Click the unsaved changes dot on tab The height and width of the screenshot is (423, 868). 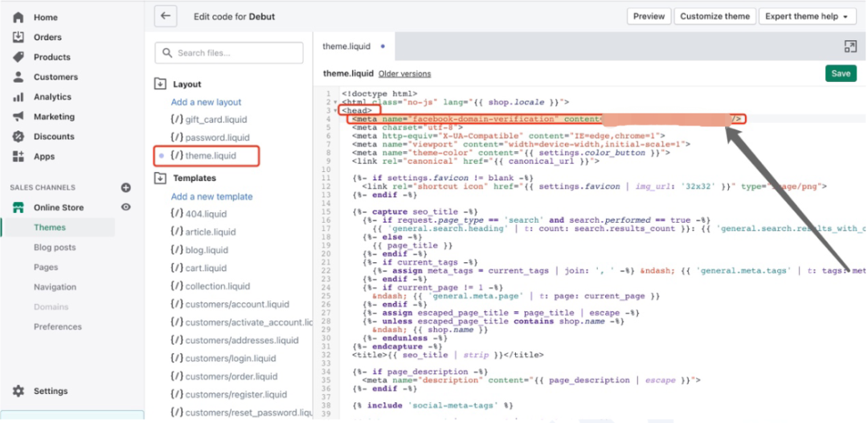383,47
